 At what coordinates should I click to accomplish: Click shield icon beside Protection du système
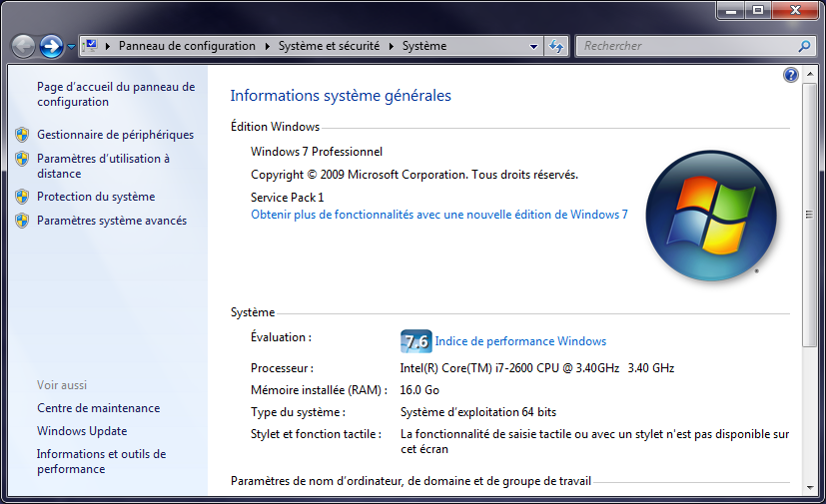pos(22,197)
